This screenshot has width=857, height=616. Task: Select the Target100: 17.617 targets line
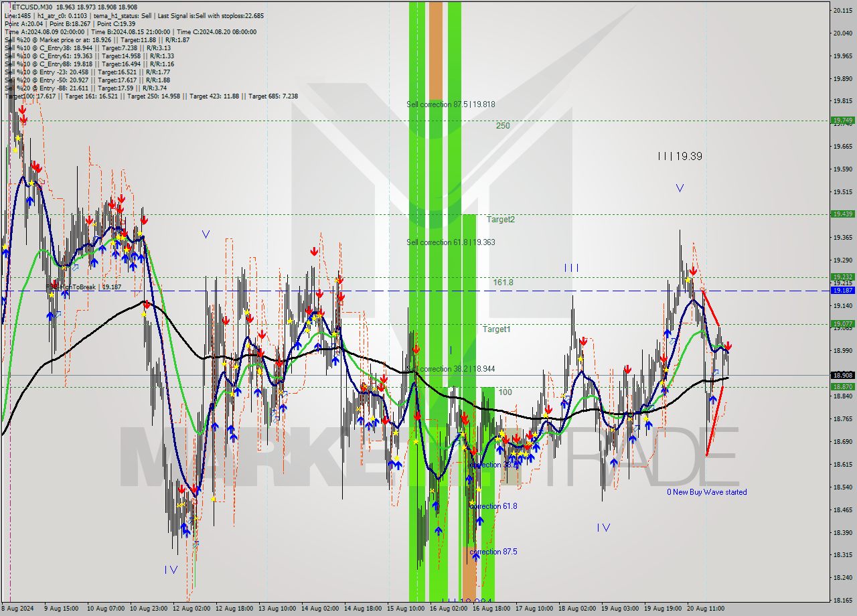[151, 96]
